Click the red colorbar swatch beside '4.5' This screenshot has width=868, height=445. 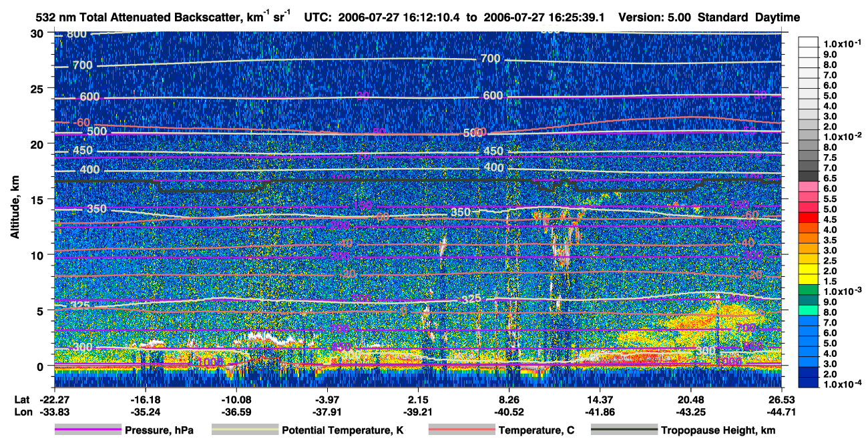809,217
